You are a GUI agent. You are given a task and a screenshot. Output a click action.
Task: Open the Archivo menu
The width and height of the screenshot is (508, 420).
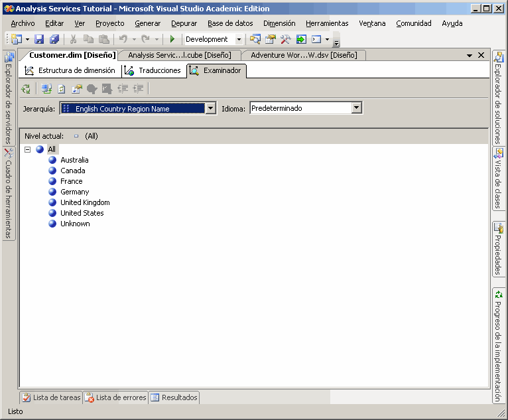(x=23, y=23)
